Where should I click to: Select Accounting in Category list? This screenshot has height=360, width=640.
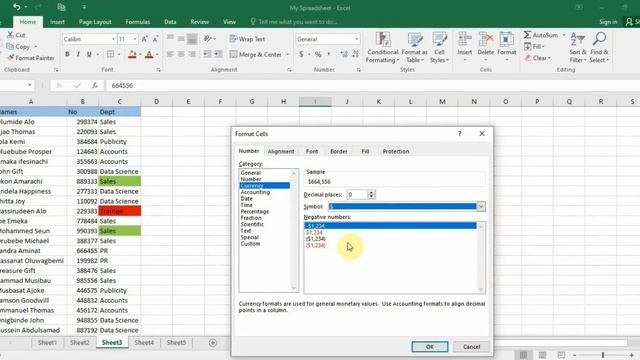tap(255, 192)
